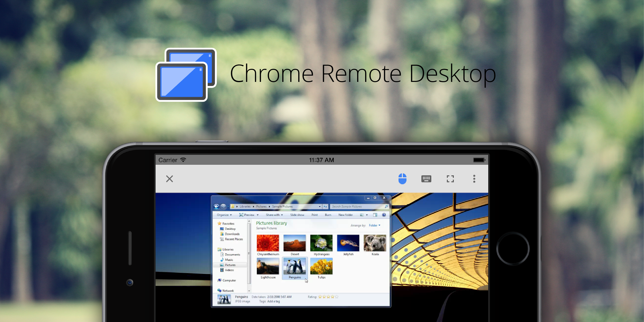Click the Preview toolbar button
The height and width of the screenshot is (322, 644).
[x=247, y=215]
